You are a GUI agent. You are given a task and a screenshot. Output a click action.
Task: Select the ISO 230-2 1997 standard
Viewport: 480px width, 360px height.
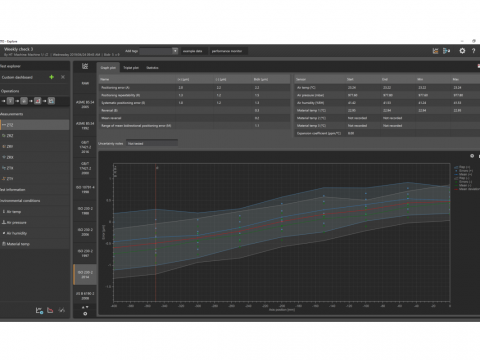click(85, 253)
